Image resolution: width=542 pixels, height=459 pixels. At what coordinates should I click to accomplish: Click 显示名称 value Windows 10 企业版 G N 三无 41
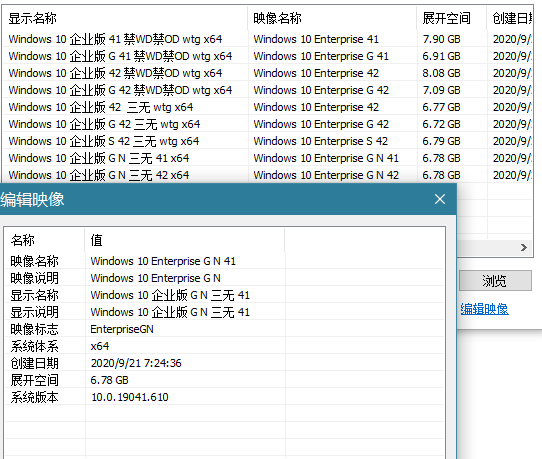[170, 295]
